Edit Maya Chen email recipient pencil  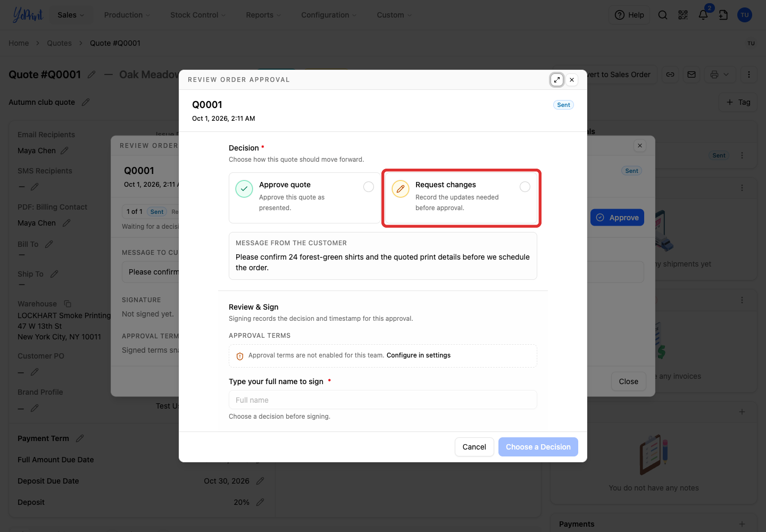pos(64,151)
